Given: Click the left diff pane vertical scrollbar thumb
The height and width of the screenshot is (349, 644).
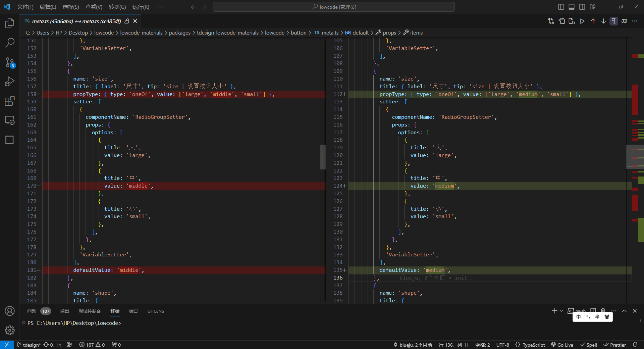Looking at the screenshot, I should pyautogui.click(x=323, y=157).
